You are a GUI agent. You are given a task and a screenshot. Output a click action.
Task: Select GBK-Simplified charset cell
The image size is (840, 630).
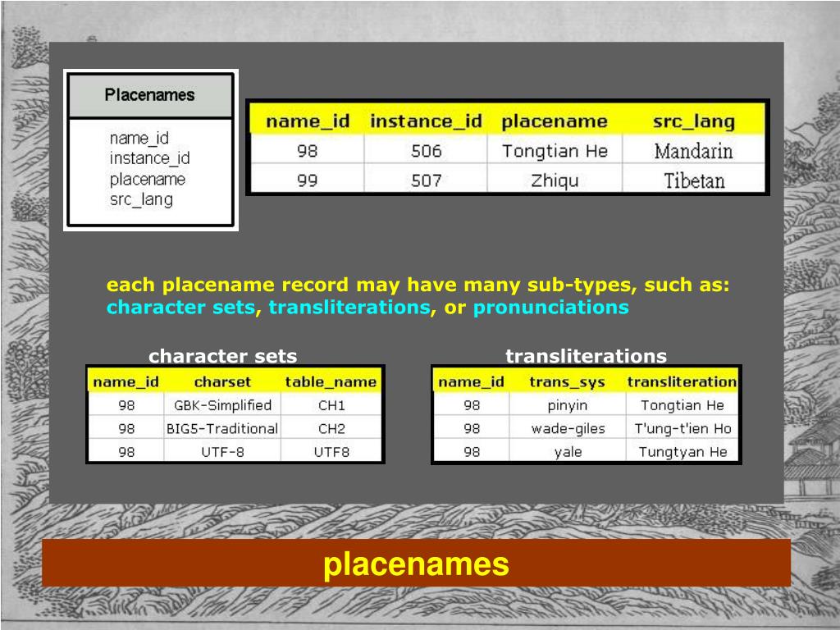pyautogui.click(x=222, y=405)
